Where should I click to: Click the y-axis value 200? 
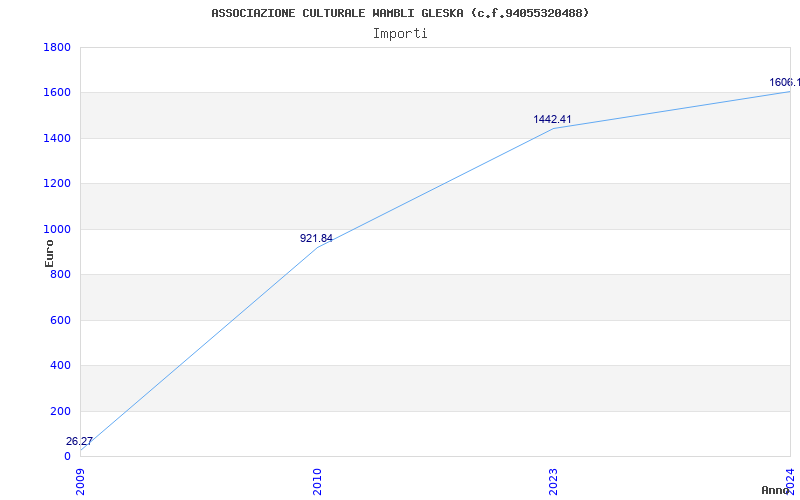pyautogui.click(x=60, y=411)
